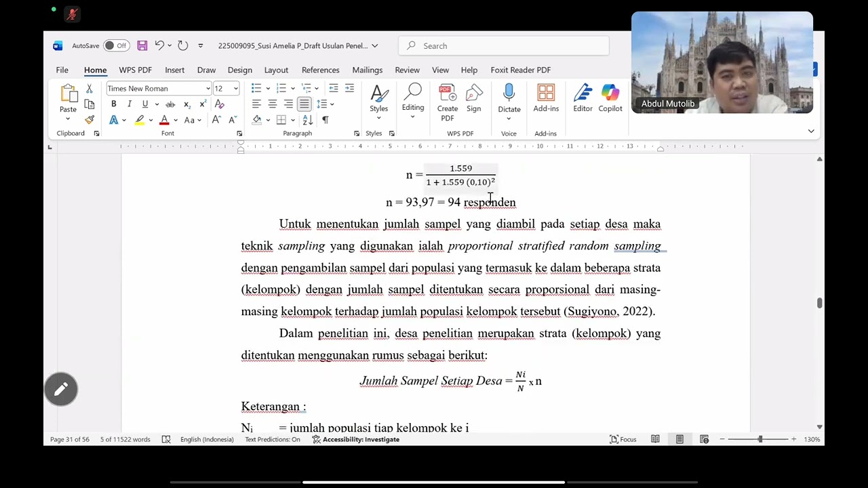Increase font size with A-up icon
Screen dimensions: 868x488
tap(216, 120)
